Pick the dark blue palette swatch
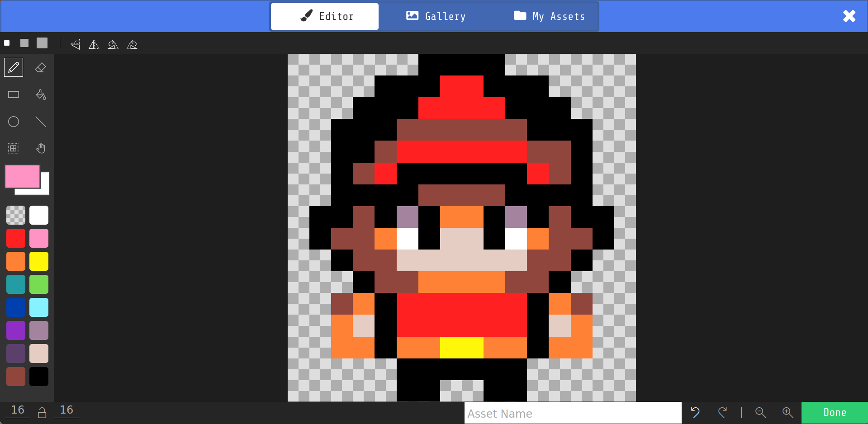This screenshot has width=868, height=424. coord(16,307)
